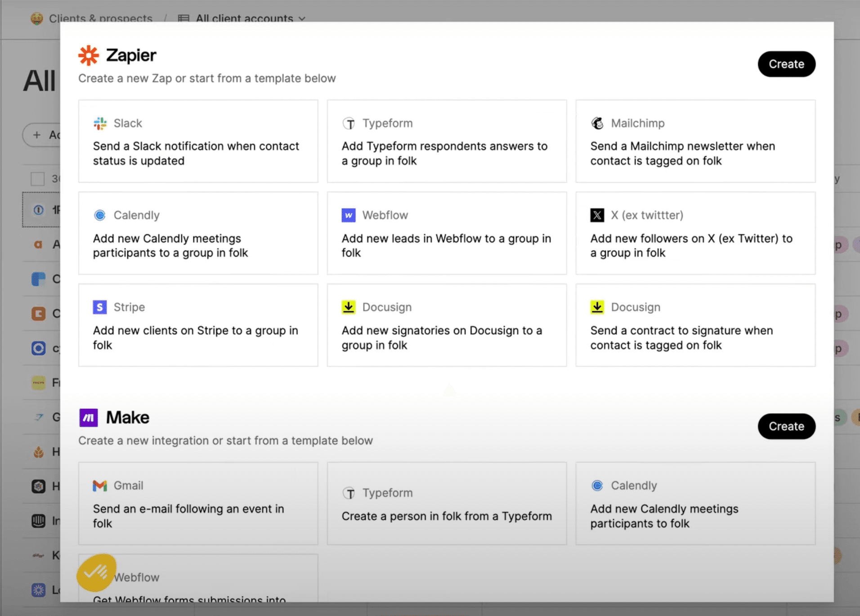Click the Zapier heading text
This screenshot has height=616, width=860.
131,55
